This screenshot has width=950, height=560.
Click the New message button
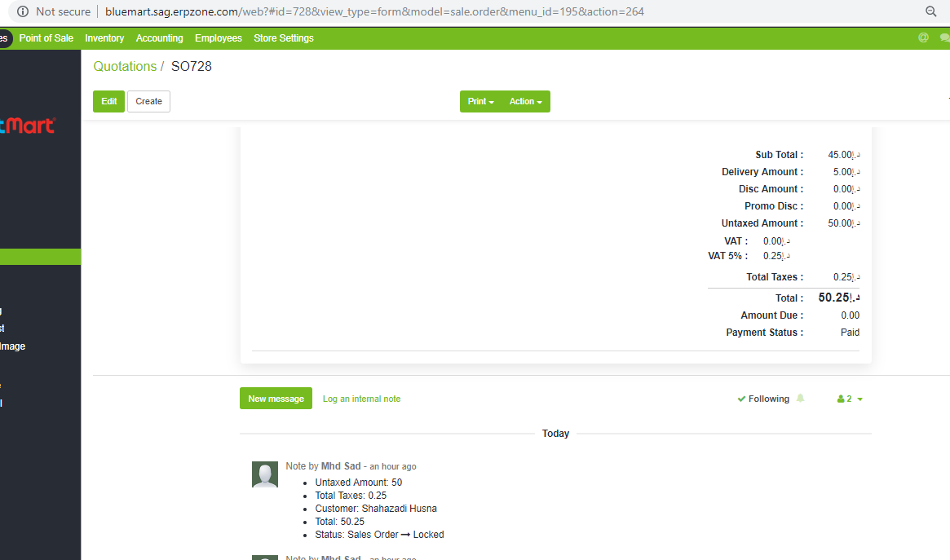point(276,399)
